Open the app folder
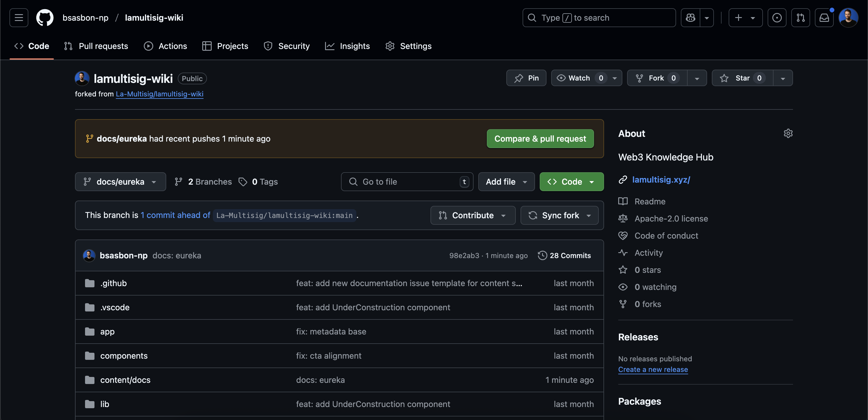This screenshot has width=868, height=420. [107, 332]
